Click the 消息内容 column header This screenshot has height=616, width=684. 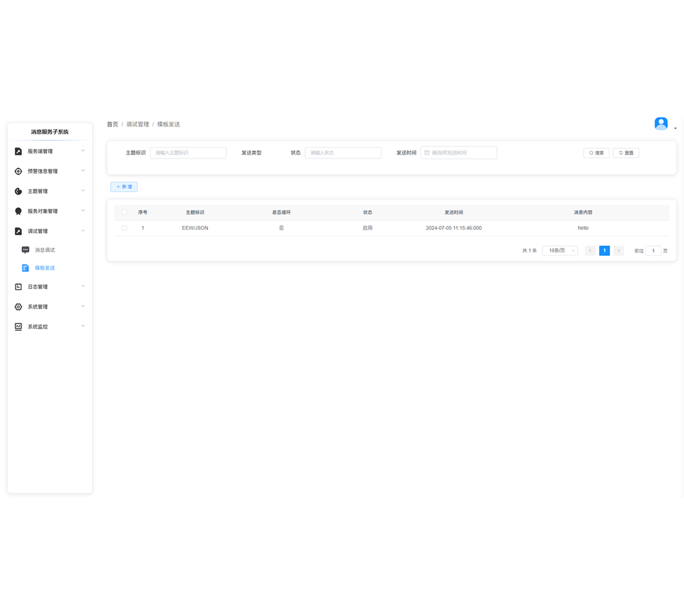pyautogui.click(x=583, y=213)
